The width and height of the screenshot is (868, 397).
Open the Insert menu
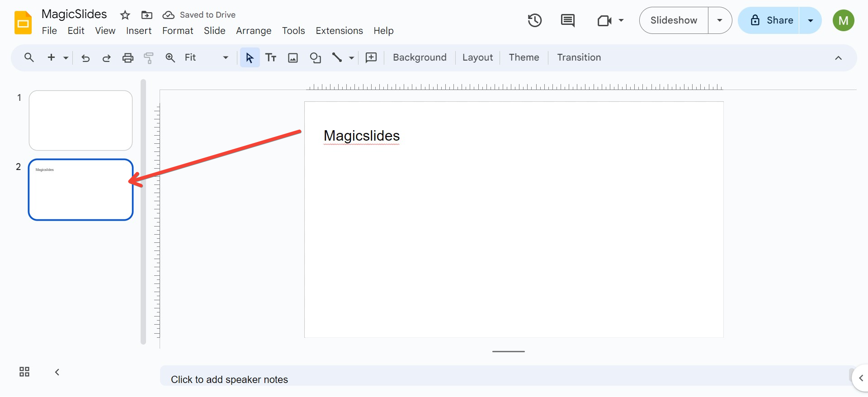tap(139, 31)
